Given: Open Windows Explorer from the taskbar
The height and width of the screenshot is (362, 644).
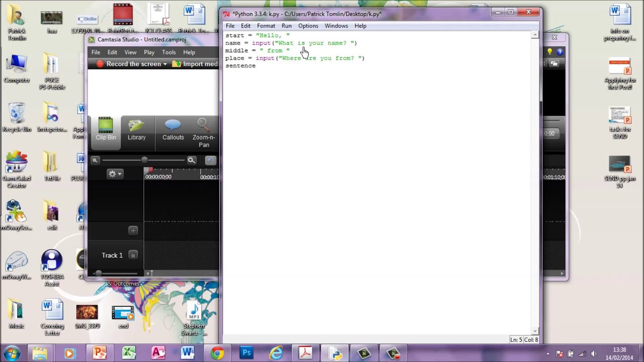Looking at the screenshot, I should [40, 353].
